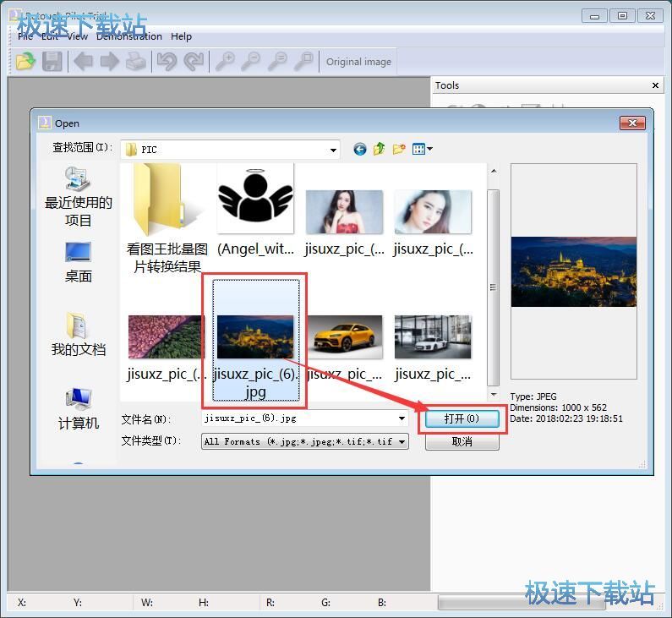
Task: Expand the file name (文件名) dropdown arrow
Action: tap(402, 418)
